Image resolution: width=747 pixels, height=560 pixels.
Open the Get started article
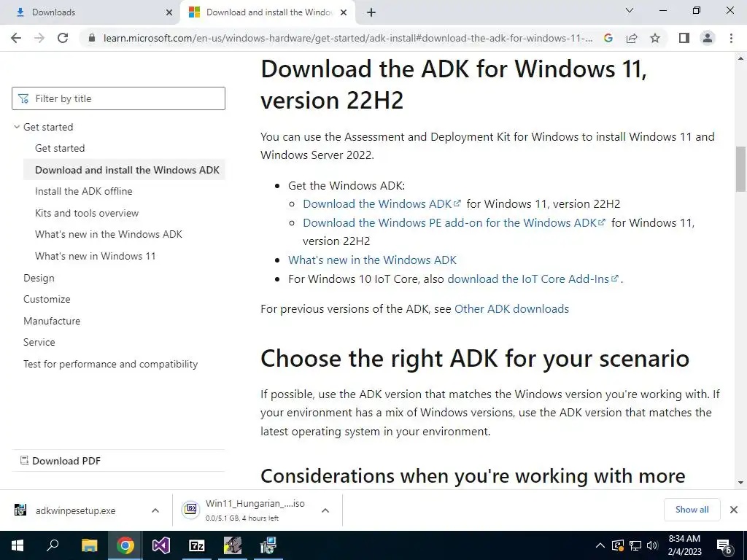[60, 148]
